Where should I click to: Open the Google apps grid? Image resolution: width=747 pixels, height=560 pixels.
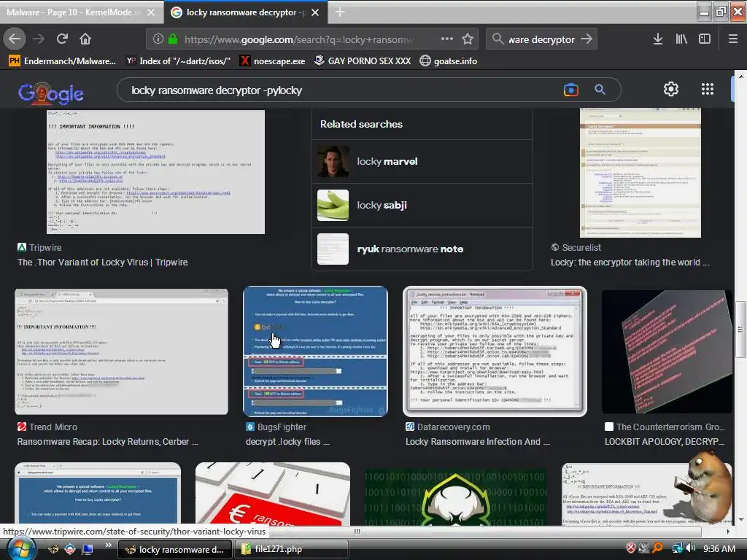click(x=708, y=89)
